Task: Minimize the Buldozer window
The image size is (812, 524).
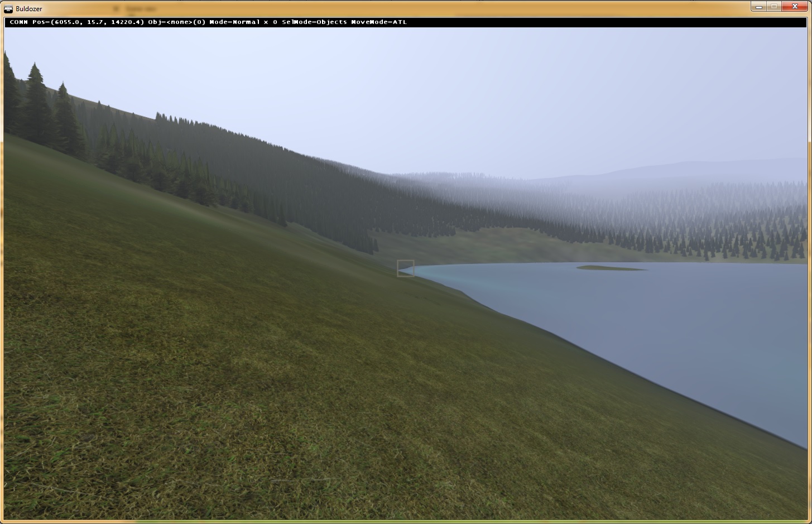Action: coord(758,7)
